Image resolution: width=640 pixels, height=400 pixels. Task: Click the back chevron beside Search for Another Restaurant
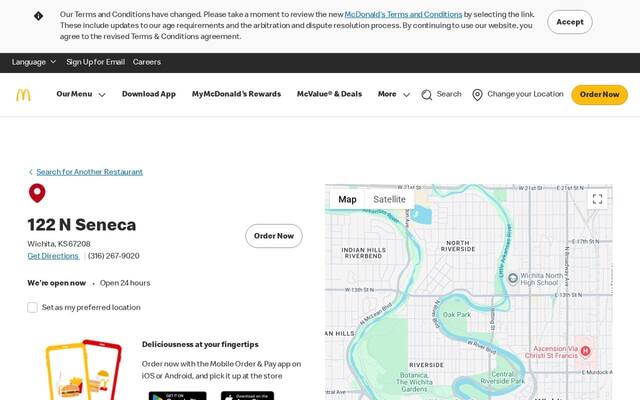pyautogui.click(x=31, y=172)
